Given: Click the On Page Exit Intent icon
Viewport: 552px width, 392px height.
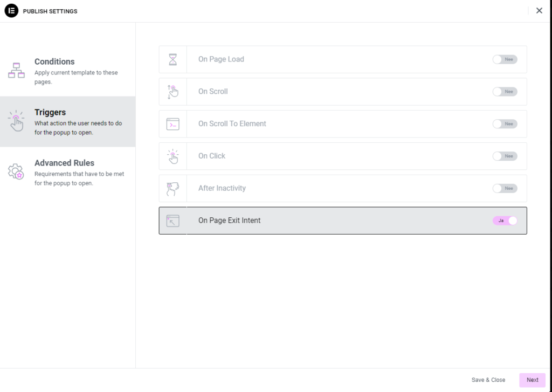Looking at the screenshot, I should point(173,221).
